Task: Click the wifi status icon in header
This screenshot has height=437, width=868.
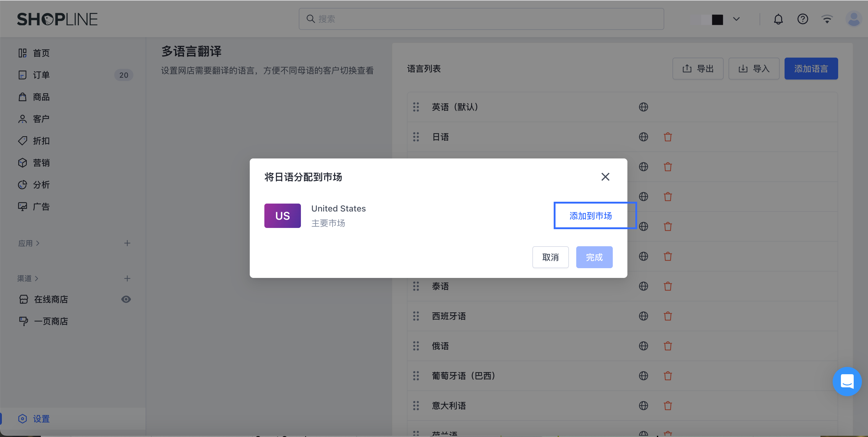Action: 827,19
